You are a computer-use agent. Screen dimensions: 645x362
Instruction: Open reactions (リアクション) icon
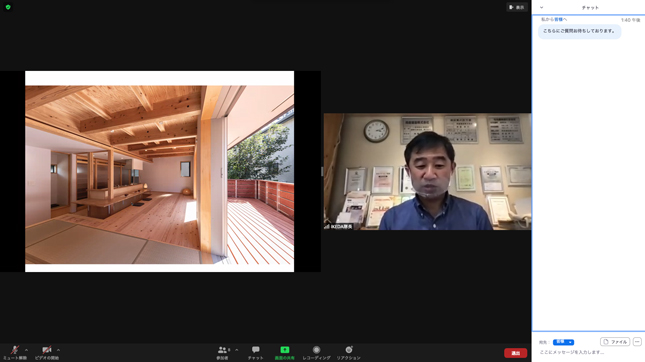coord(348,353)
